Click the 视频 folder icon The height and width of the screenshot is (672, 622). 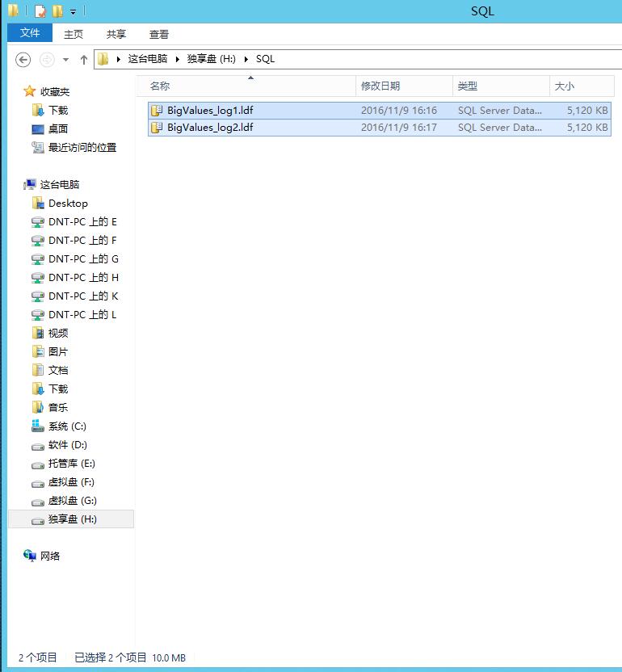point(38,333)
